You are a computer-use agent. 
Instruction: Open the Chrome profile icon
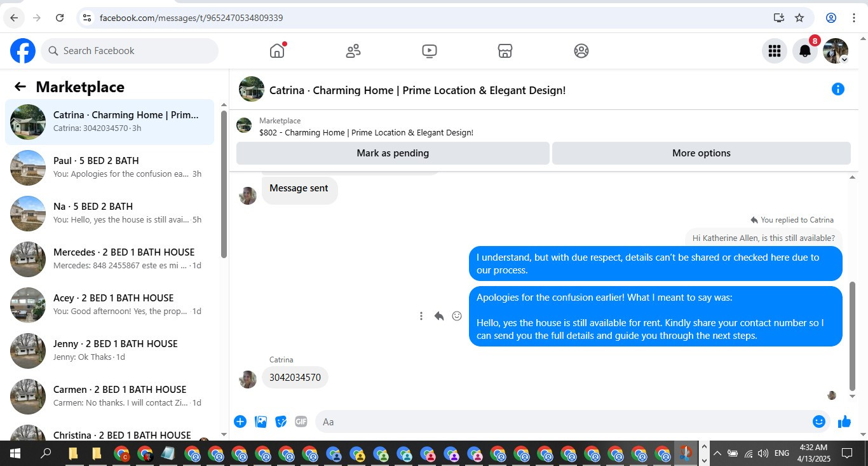click(831, 18)
